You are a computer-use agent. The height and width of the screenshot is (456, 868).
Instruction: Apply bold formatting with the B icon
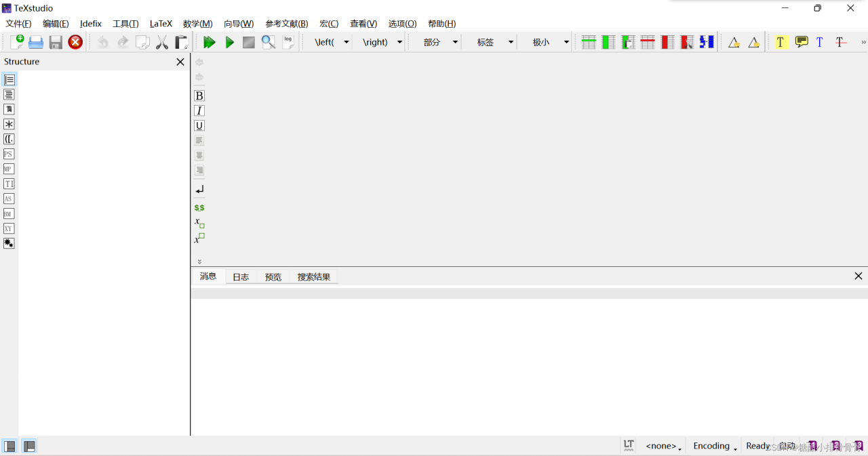[x=199, y=96]
